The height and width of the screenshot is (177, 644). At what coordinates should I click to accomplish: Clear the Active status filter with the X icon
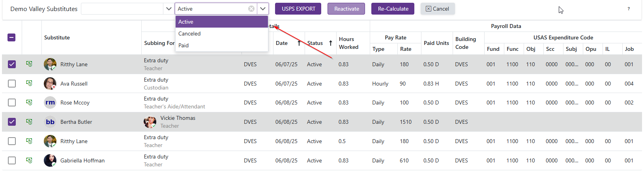pos(251,9)
